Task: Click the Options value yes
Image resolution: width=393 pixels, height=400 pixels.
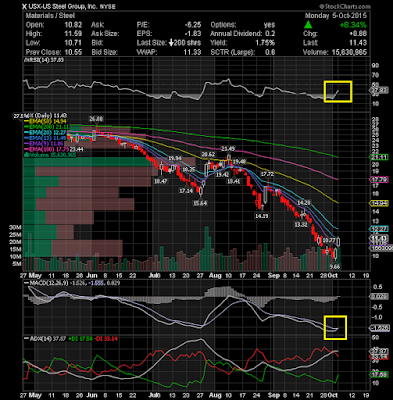Action: [269, 25]
